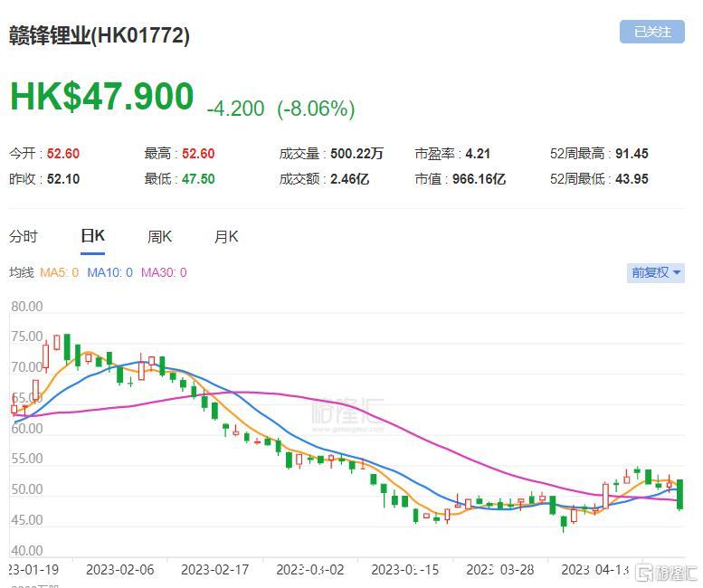Click the 已关注 follow button
The width and height of the screenshot is (703, 588).
[x=652, y=32]
